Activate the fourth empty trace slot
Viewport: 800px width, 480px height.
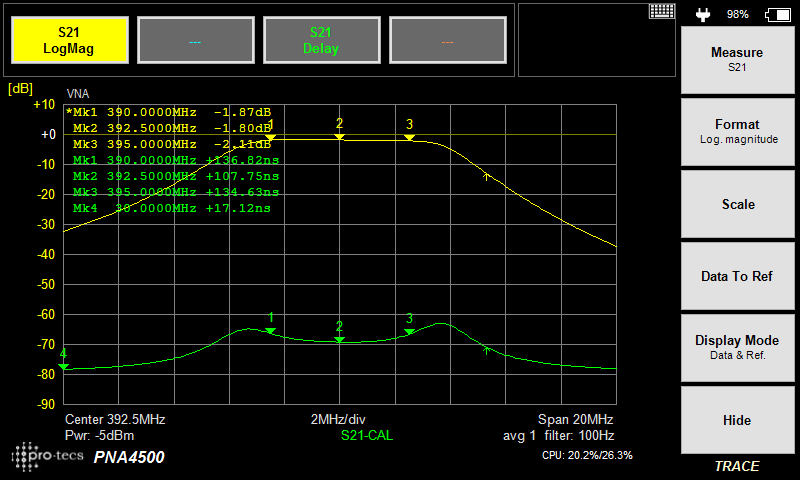[x=446, y=41]
